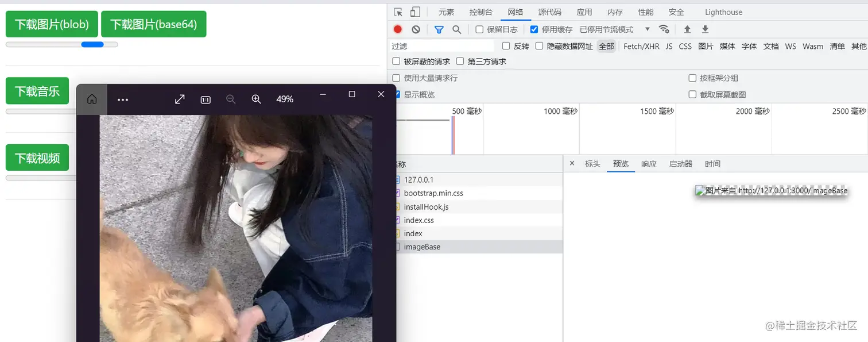Filter requests by Fetch/XHR
868x342 pixels.
(641, 46)
